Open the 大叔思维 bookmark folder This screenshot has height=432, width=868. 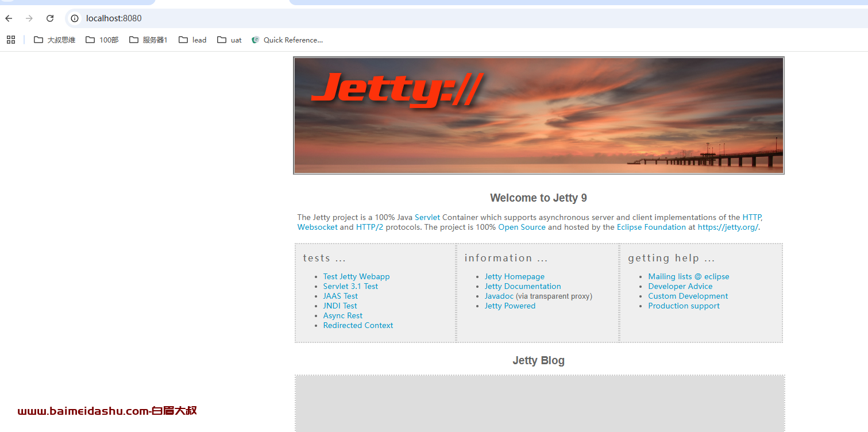[55, 40]
